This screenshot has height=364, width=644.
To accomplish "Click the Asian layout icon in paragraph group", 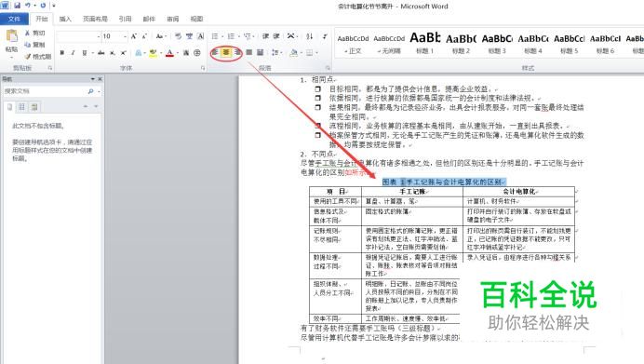I will 290,36.
